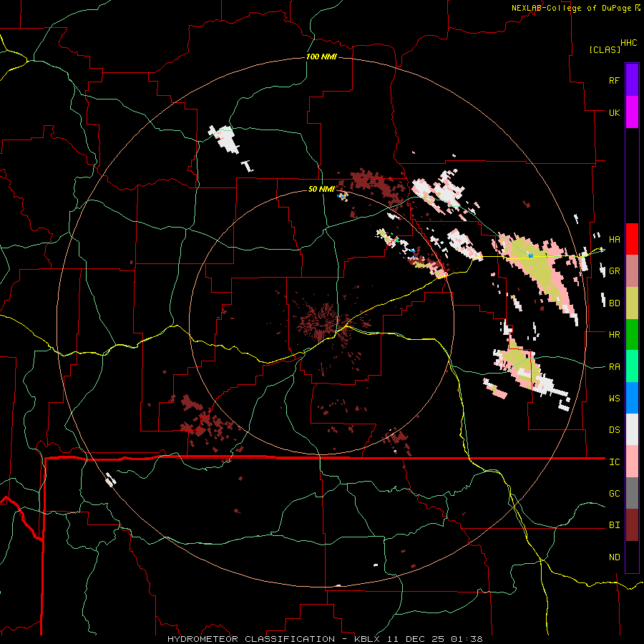
Task: Pick the RA legend label
Action: 614,367
